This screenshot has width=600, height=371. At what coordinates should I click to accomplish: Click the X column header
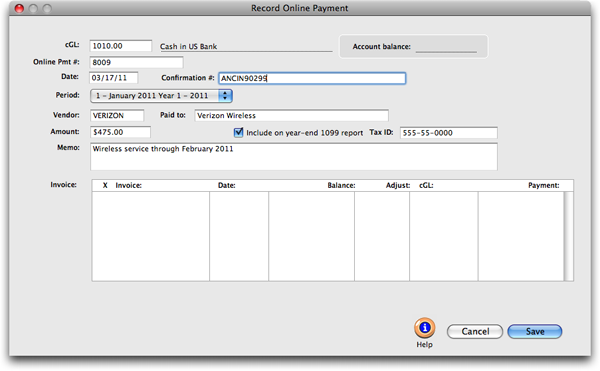point(105,186)
